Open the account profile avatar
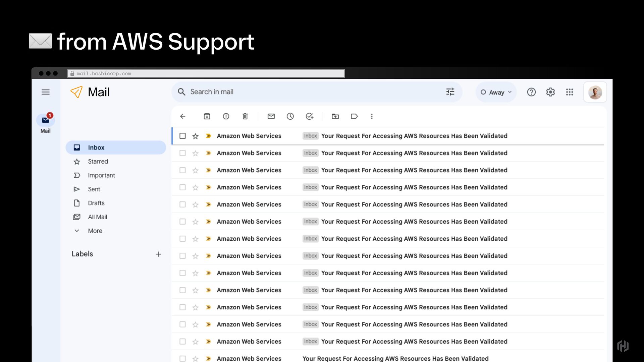The height and width of the screenshot is (362, 644). point(595,92)
